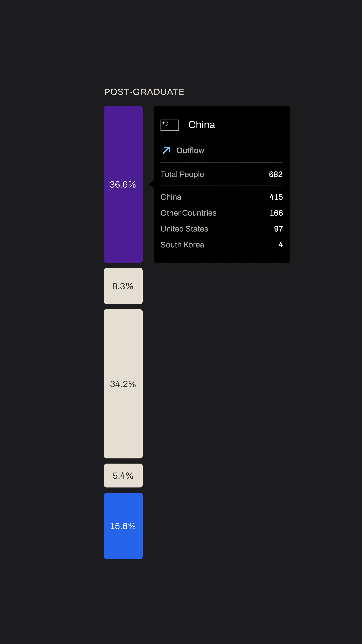Select the purple 36.6% bar segment
The image size is (362, 644).
123,184
